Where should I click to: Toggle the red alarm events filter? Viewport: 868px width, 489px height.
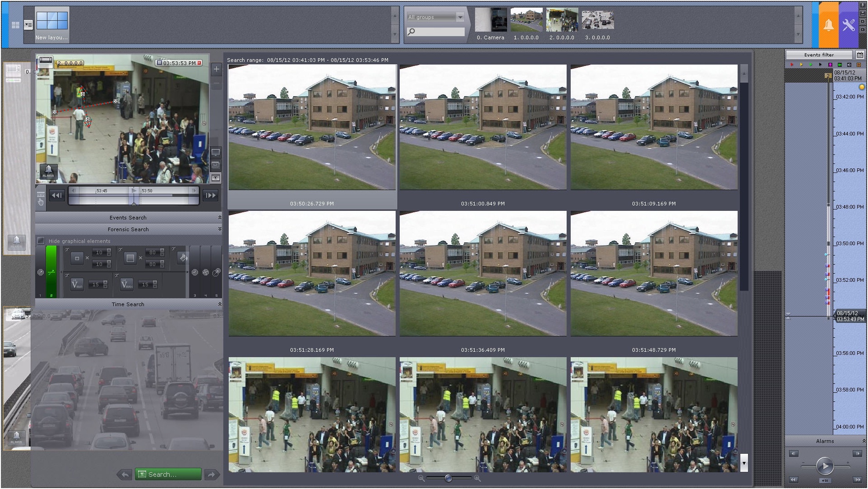point(792,65)
